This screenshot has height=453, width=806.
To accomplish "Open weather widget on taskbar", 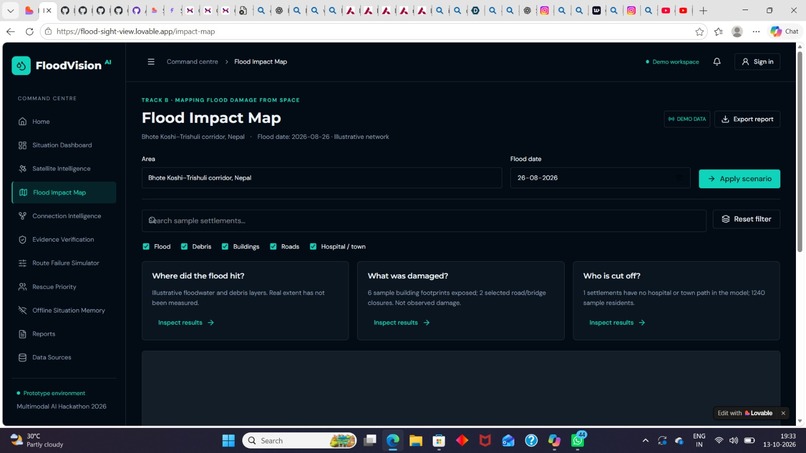I will coord(37,440).
